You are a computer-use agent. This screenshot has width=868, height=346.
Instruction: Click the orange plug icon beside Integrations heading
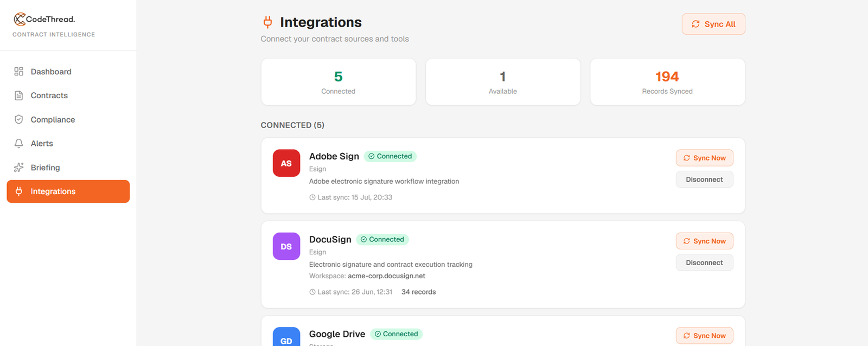[267, 22]
